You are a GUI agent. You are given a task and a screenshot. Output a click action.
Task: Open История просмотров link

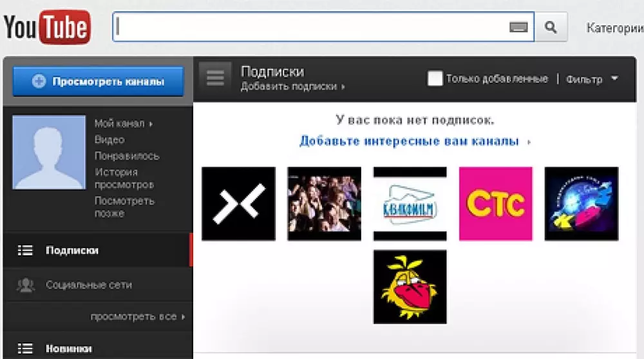point(124,179)
